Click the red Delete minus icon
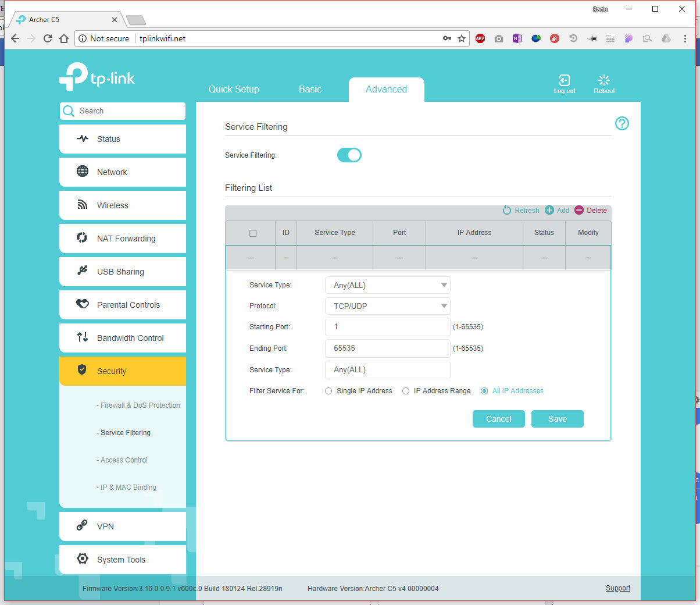700x605 pixels. pos(579,211)
